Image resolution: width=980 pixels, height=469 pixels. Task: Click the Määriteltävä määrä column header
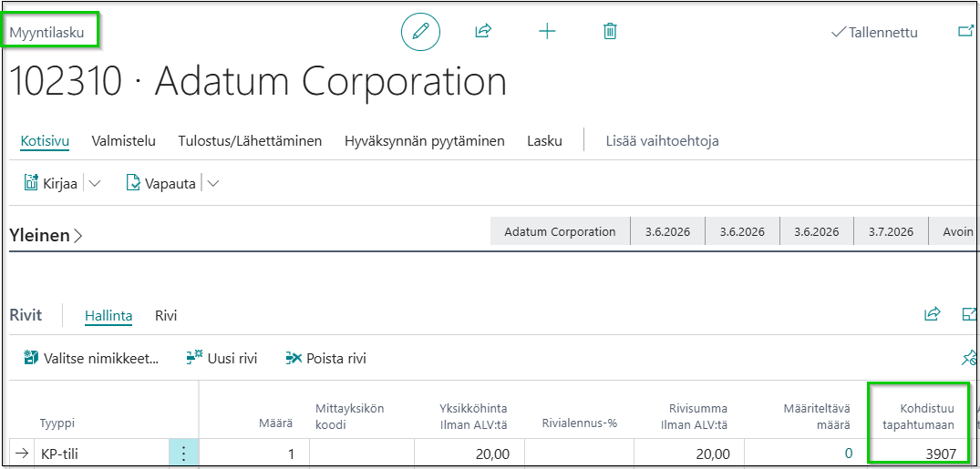click(x=817, y=416)
